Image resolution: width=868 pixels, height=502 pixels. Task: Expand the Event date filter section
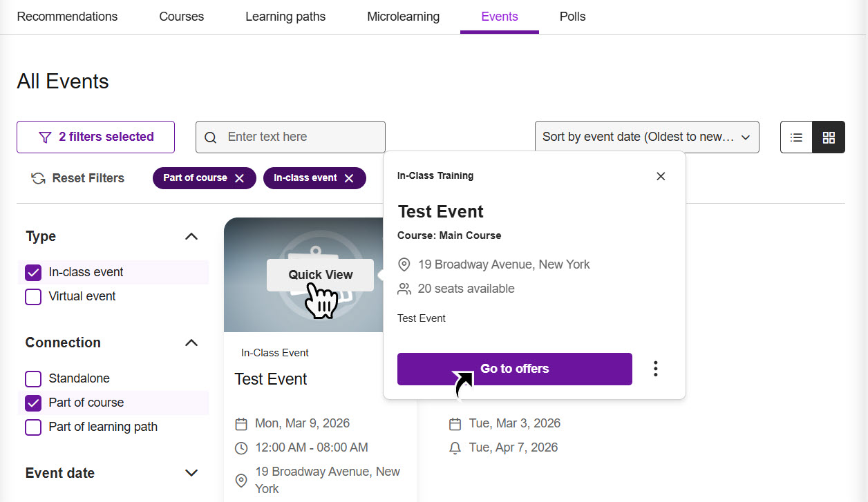tap(191, 473)
